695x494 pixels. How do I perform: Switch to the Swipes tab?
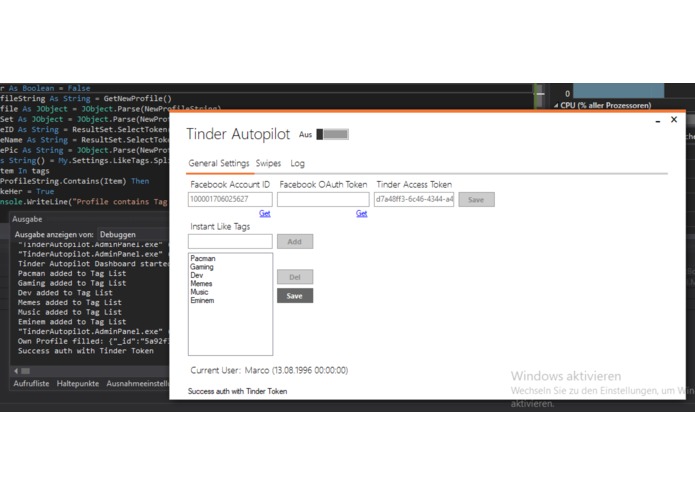click(268, 163)
